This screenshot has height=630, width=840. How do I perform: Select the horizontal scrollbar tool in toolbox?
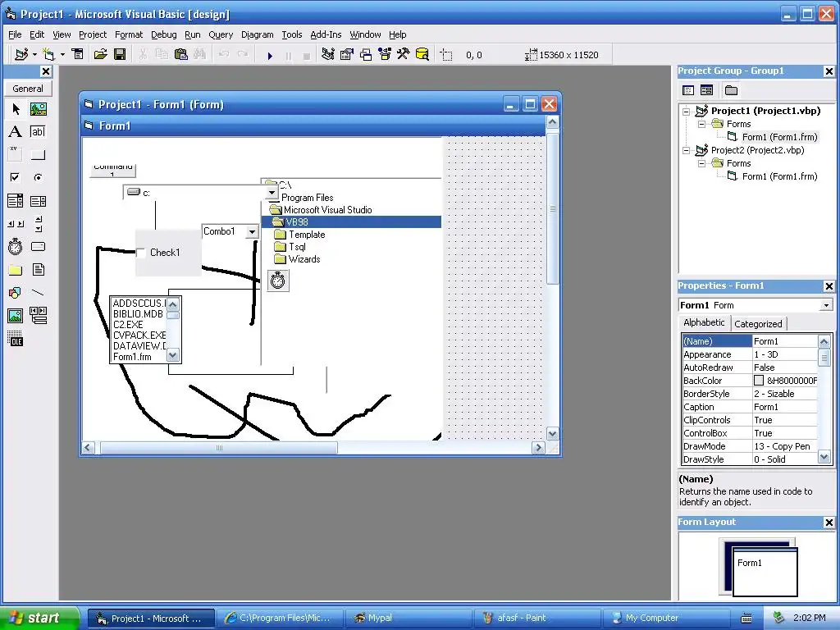[x=16, y=224]
